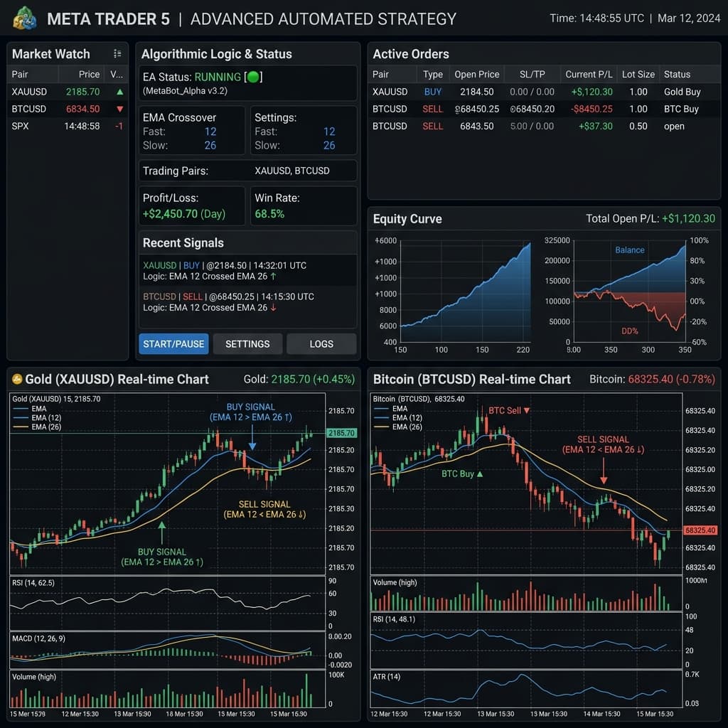728x728 pixels.
Task: Sort Active Orders by Lot Size column
Action: click(x=638, y=74)
